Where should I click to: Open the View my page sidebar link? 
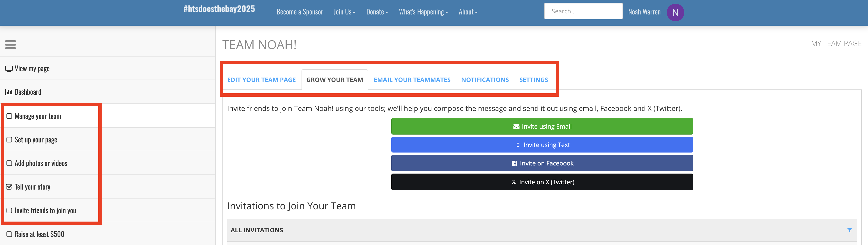(32, 69)
